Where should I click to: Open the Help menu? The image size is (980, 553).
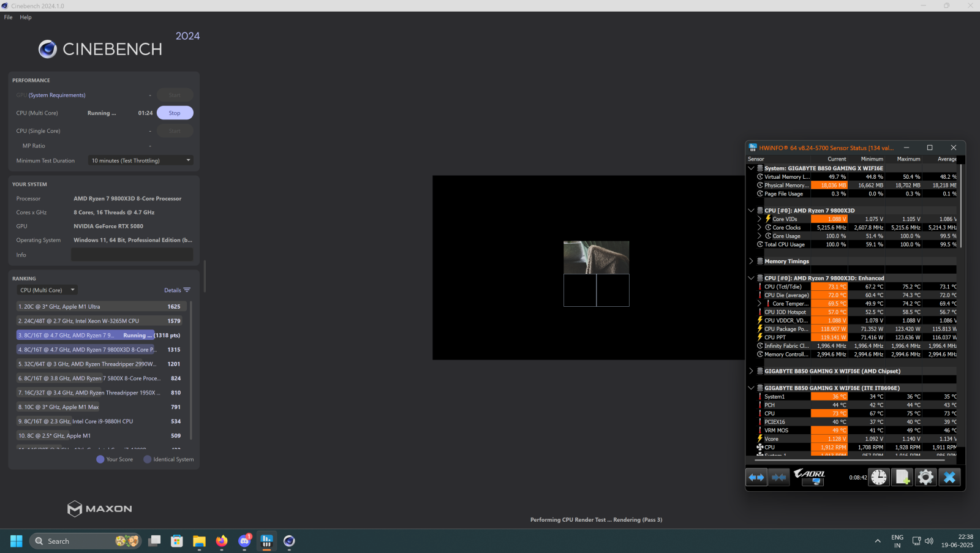[x=26, y=17]
